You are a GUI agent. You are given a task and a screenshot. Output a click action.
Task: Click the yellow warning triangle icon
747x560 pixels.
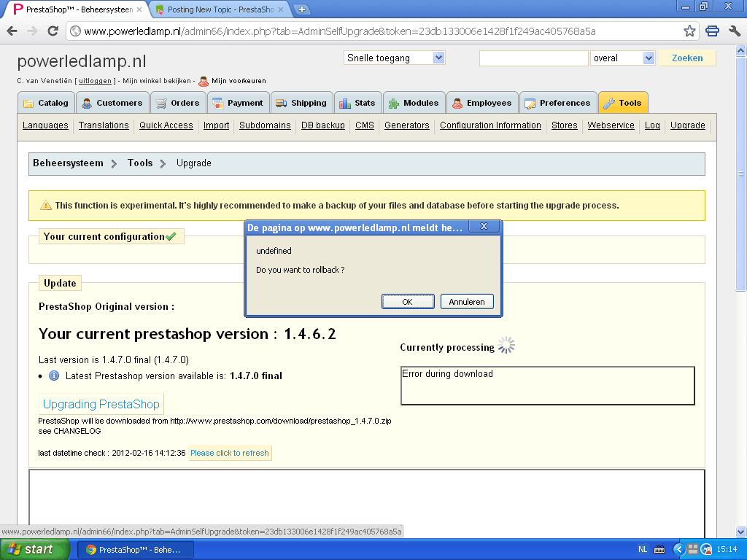[x=46, y=205]
